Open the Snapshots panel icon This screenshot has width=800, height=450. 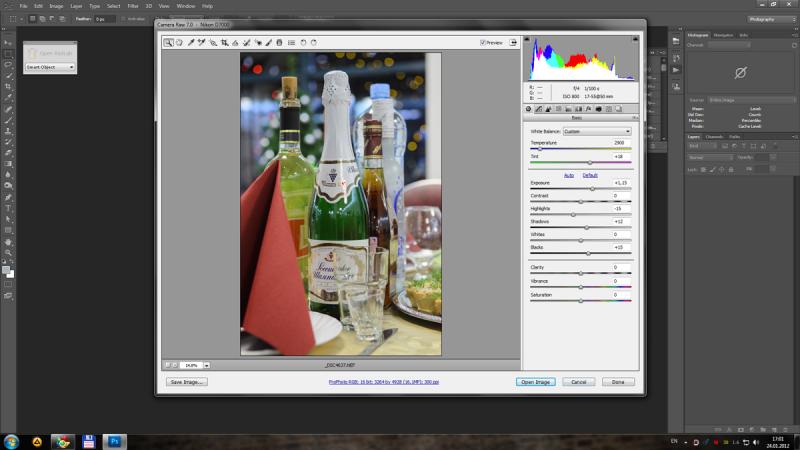(618, 109)
